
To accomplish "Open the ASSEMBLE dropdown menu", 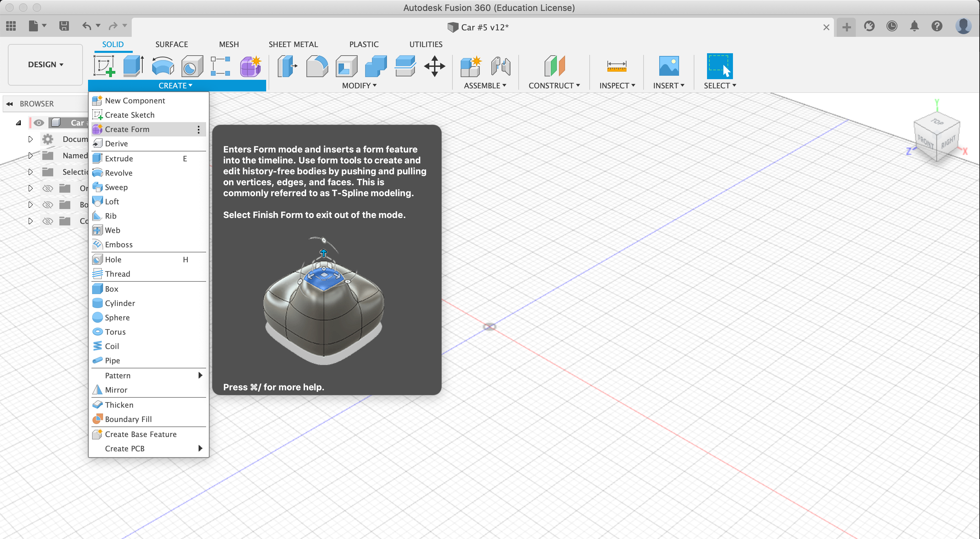I will (485, 86).
